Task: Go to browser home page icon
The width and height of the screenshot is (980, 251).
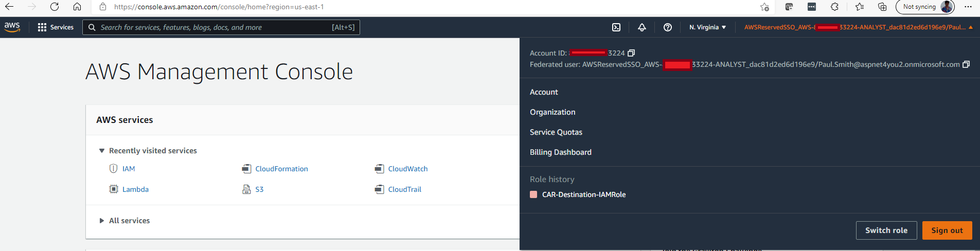Action: coord(77,7)
